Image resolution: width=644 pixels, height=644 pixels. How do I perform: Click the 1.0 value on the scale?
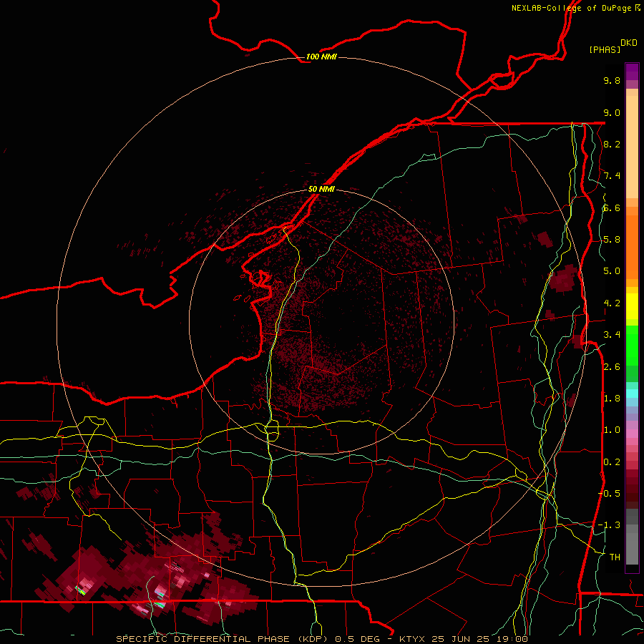pyautogui.click(x=612, y=430)
